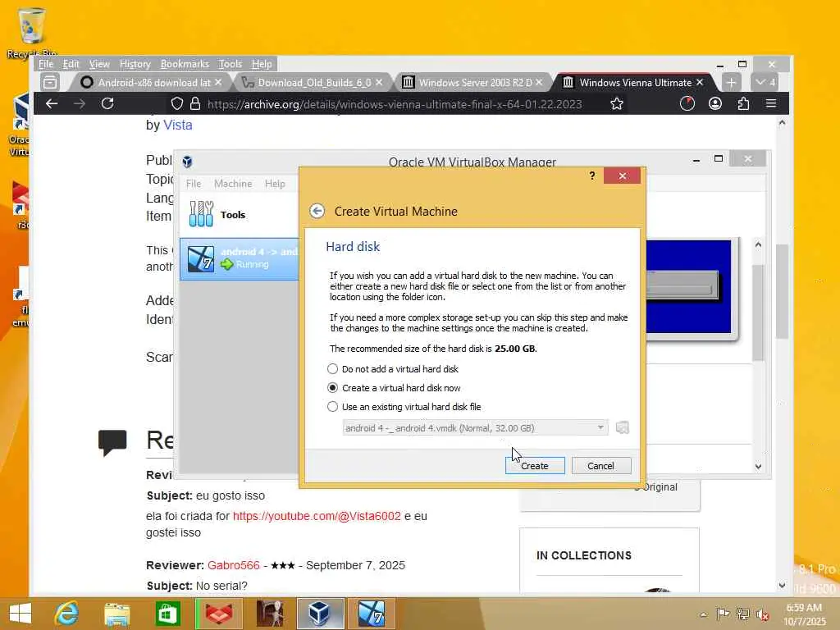Viewport: 840px width, 630px height.
Task: Click the tracking protection shield icon
Action: pos(177,103)
